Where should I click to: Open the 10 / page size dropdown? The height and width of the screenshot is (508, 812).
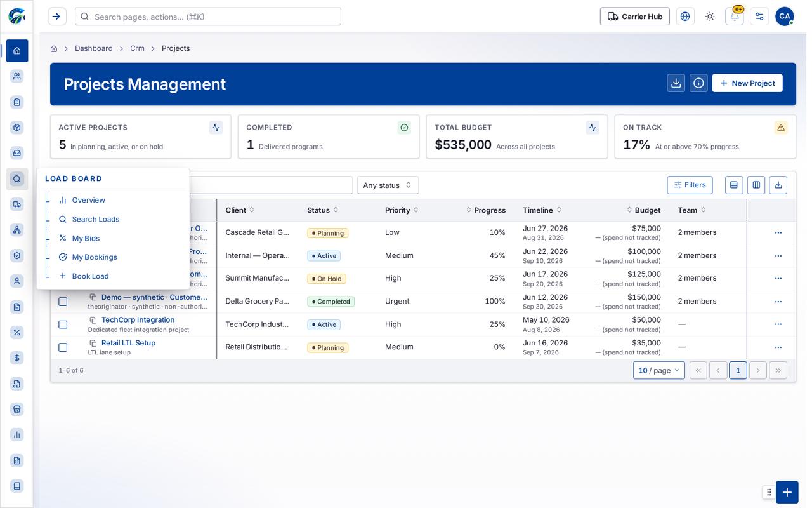point(659,370)
